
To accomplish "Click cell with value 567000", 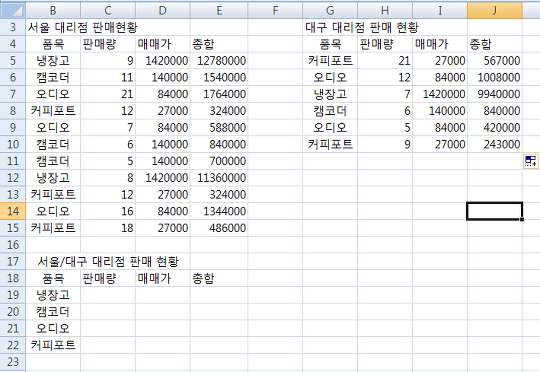I will 495,61.
